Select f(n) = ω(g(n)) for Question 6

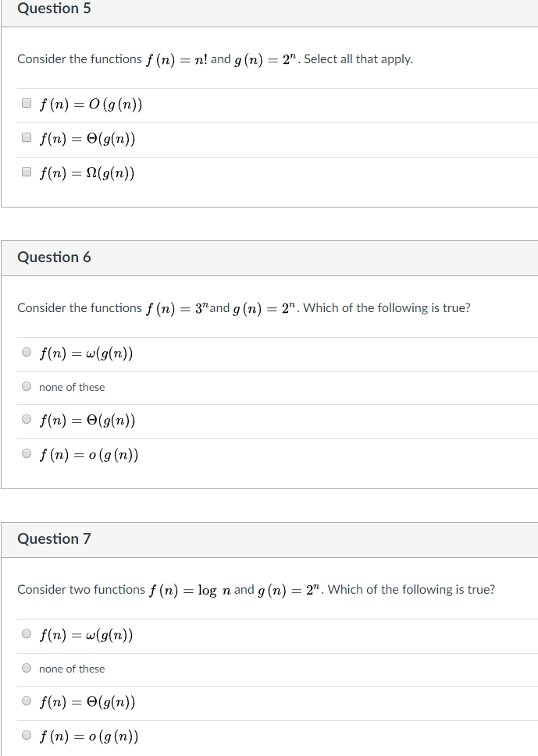(26, 352)
